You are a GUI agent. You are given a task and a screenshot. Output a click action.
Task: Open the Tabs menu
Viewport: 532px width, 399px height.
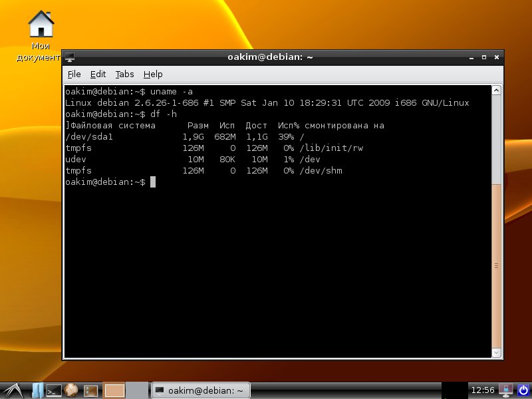124,74
